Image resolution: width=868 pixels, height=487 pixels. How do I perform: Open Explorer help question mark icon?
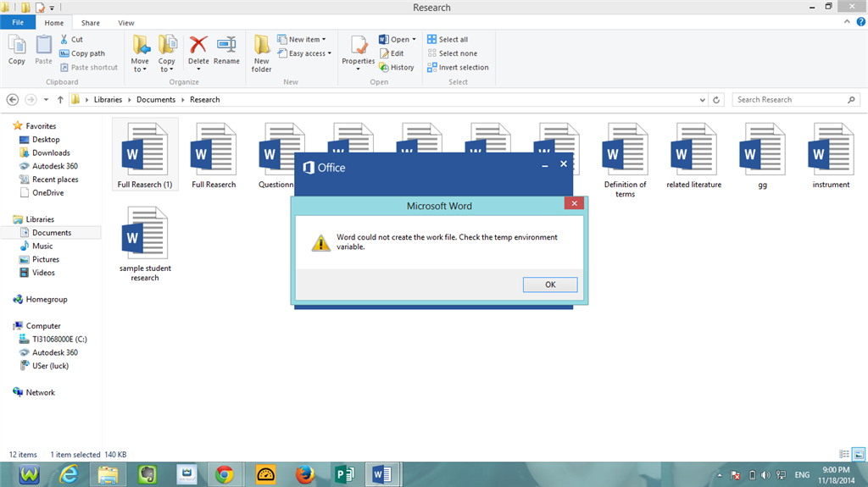click(x=861, y=21)
